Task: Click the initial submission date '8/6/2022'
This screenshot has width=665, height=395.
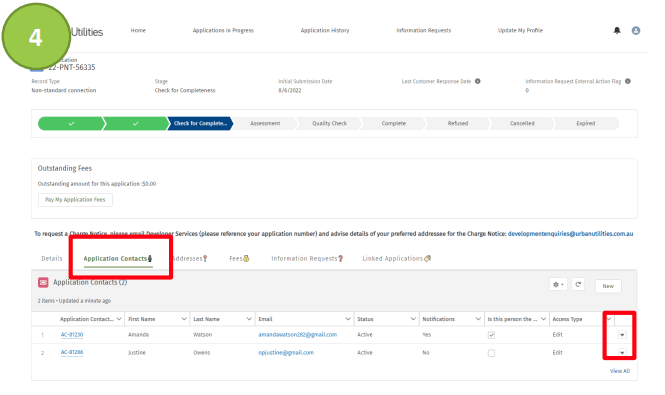Action: (x=290, y=90)
